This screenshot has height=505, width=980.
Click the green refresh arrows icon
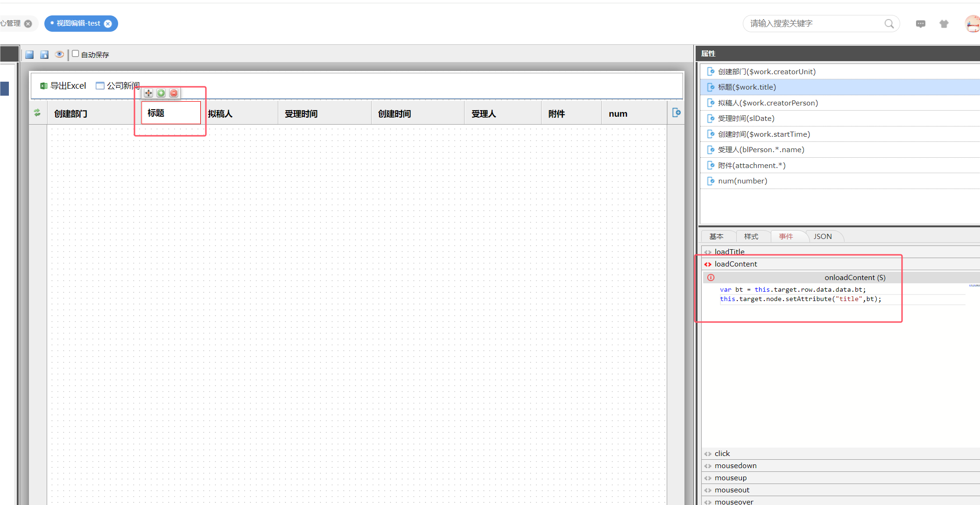pyautogui.click(x=37, y=112)
